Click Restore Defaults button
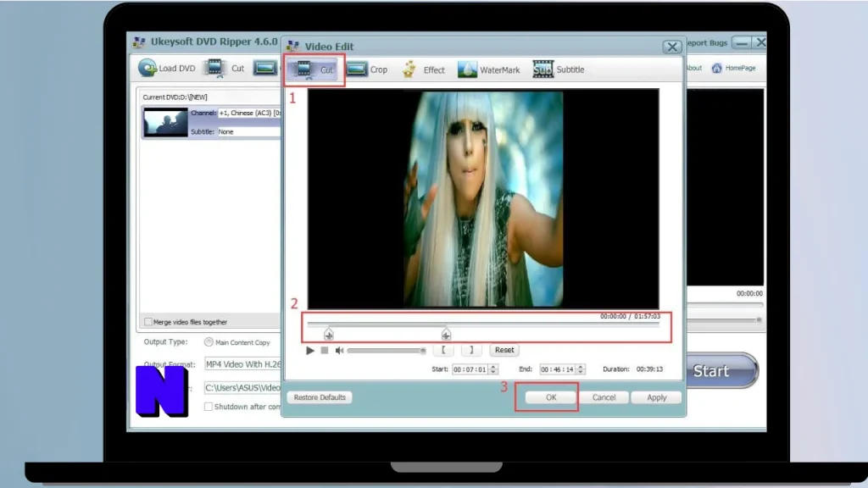Viewport: 868px width, 488px height. coord(320,397)
